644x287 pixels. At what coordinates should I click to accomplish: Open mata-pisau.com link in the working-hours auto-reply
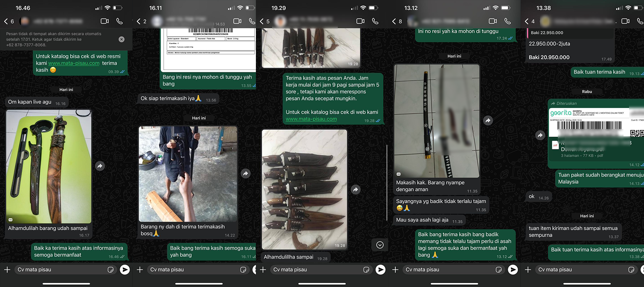pos(311,119)
